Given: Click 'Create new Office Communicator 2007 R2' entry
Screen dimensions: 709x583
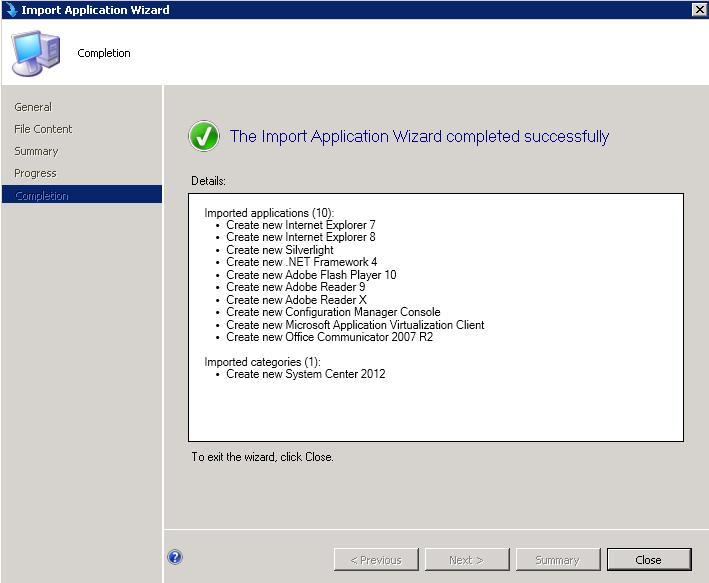Looking at the screenshot, I should (330, 337).
